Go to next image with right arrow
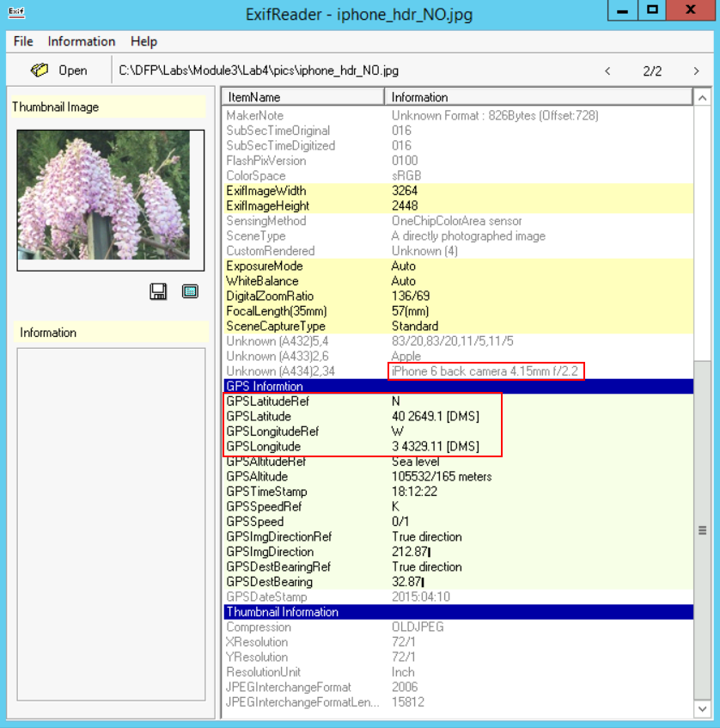Viewport: 720px width, 728px height. [x=696, y=70]
